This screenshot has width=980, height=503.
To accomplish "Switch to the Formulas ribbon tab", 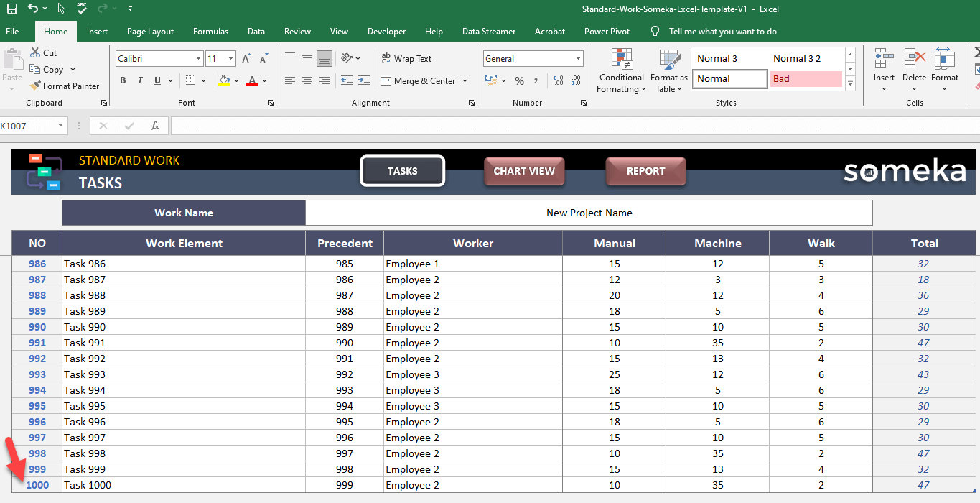I will tap(210, 32).
